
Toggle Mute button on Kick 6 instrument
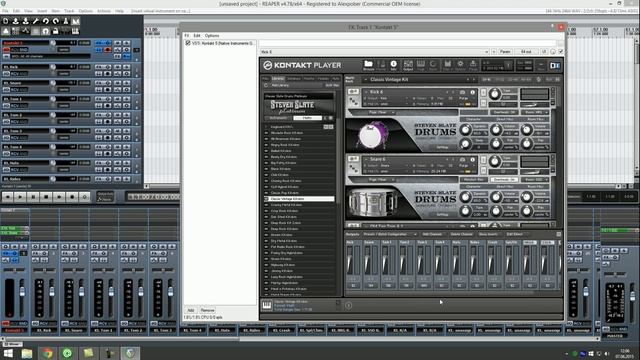click(483, 102)
